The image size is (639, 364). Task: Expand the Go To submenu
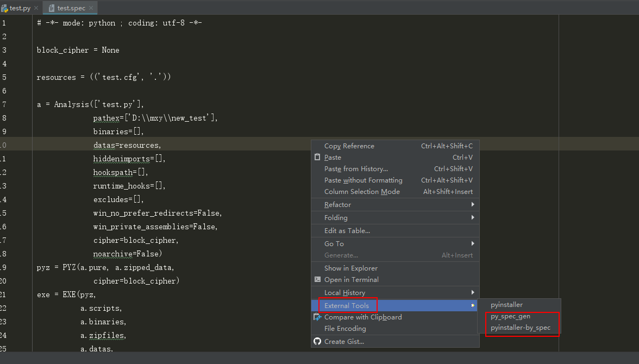click(334, 243)
